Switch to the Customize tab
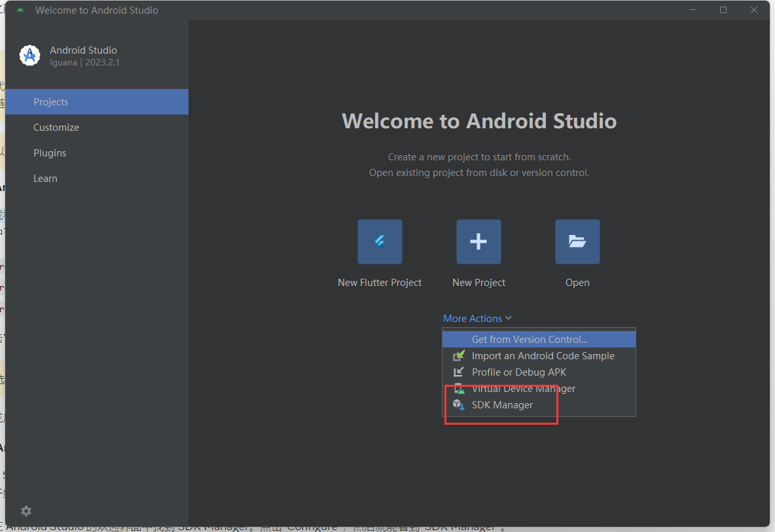 click(x=97, y=128)
